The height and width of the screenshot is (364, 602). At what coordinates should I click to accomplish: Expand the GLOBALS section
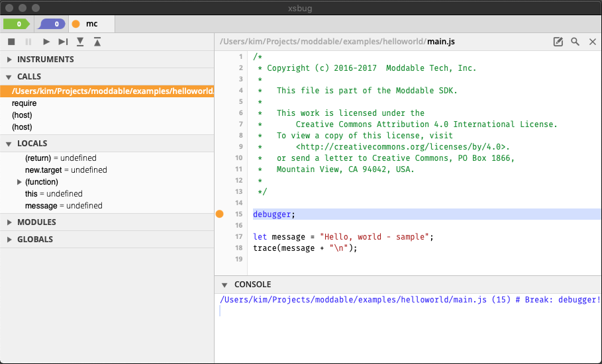click(x=107, y=240)
